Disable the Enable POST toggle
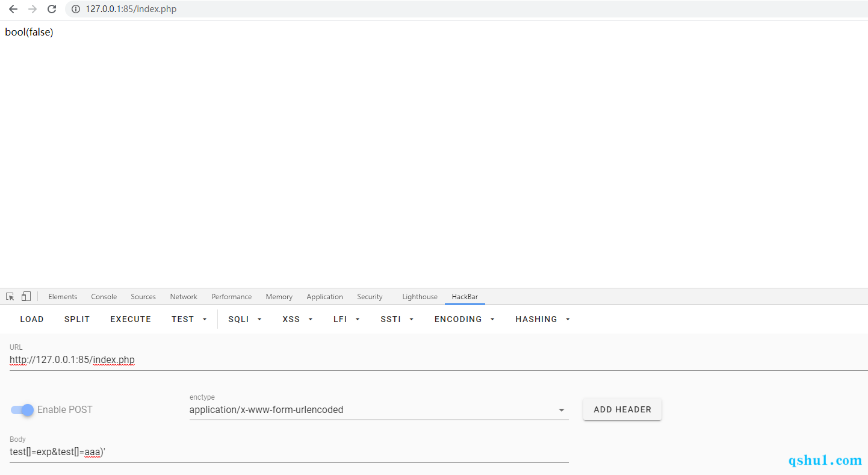Image resolution: width=868 pixels, height=475 pixels. 22,410
